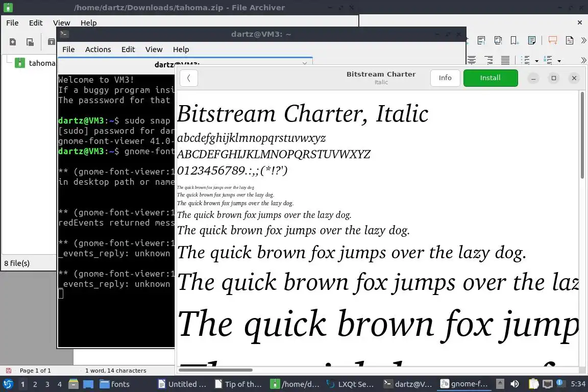Open View menu in the terminal window
Viewport: 588px width, 392px height.
tap(154, 50)
